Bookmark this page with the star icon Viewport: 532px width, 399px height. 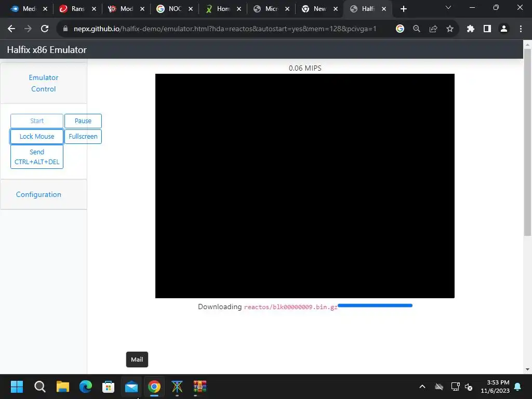pos(450,29)
